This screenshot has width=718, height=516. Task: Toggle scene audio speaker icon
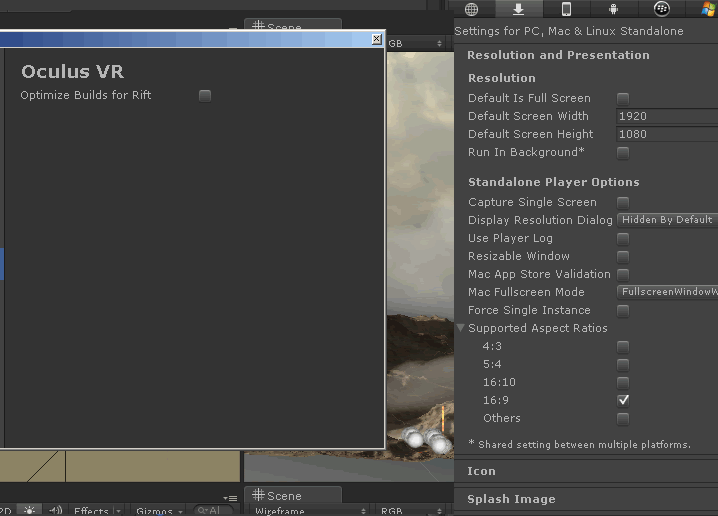(x=55, y=511)
